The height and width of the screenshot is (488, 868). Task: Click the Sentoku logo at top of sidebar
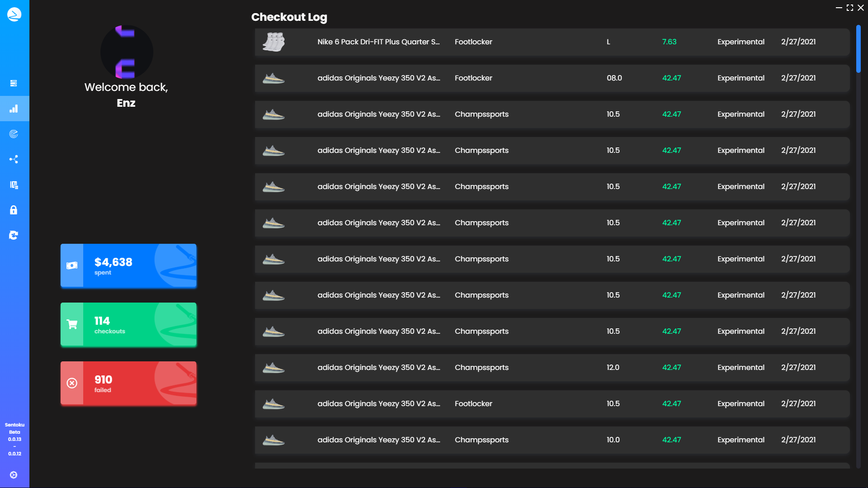(x=14, y=14)
